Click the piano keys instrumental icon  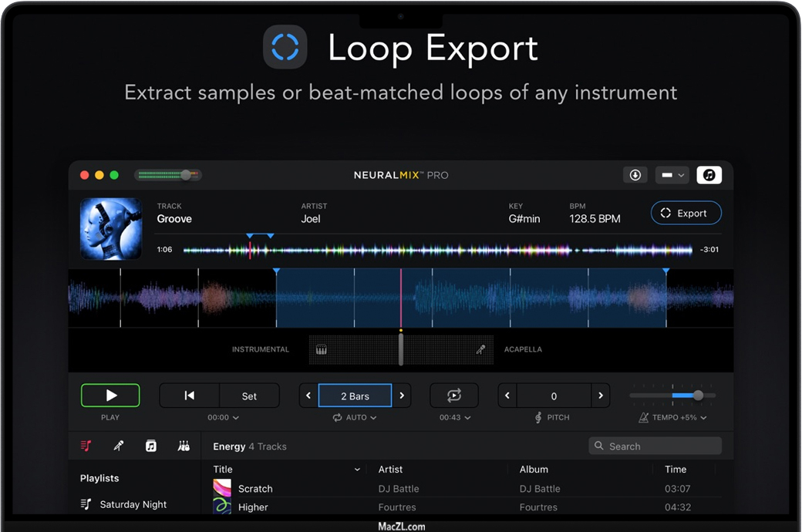[322, 349]
